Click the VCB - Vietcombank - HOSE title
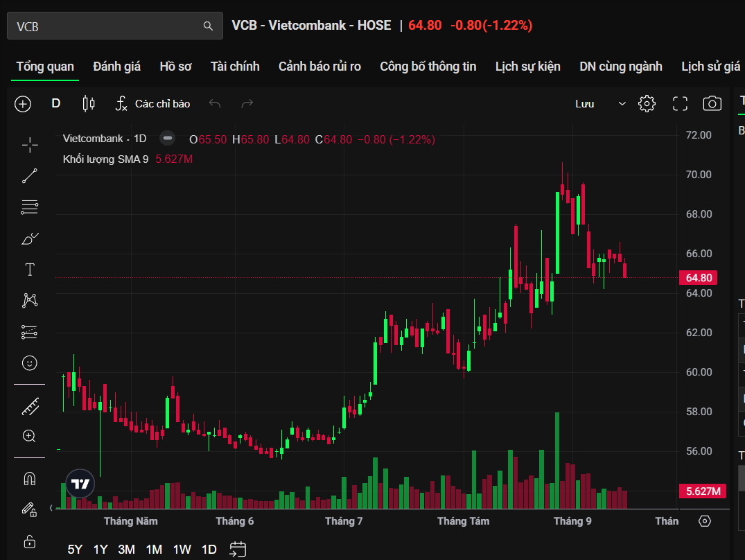745x560 pixels. [311, 25]
